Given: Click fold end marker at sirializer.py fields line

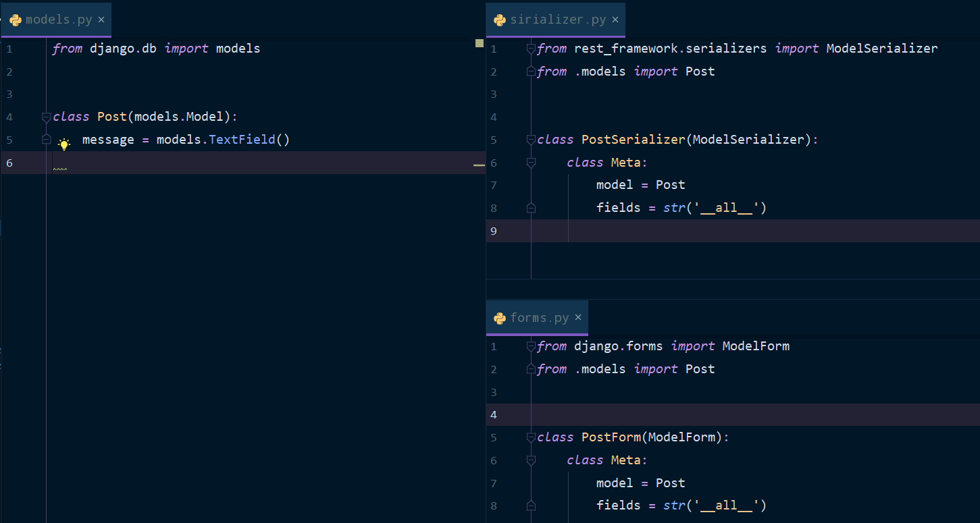Looking at the screenshot, I should click(x=531, y=208).
